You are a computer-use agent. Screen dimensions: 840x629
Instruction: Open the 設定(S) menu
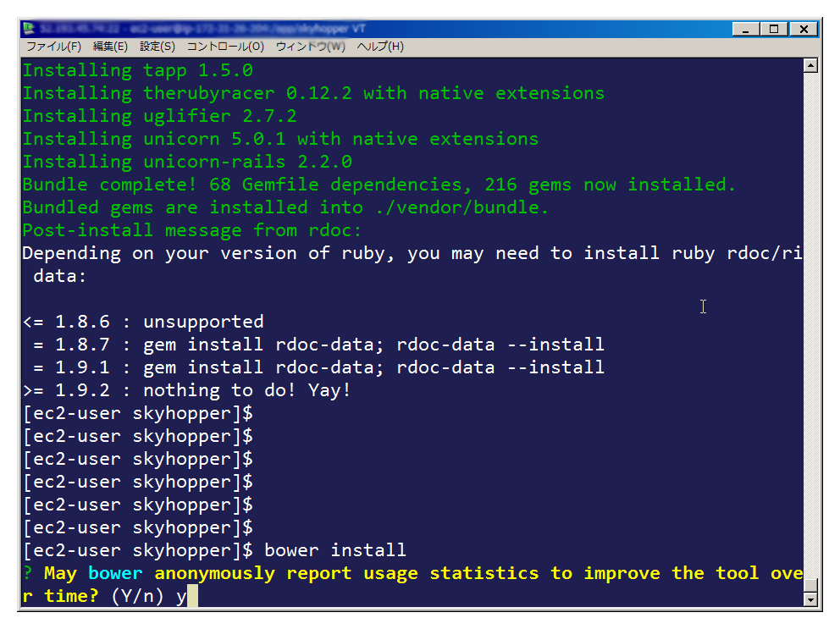click(157, 47)
